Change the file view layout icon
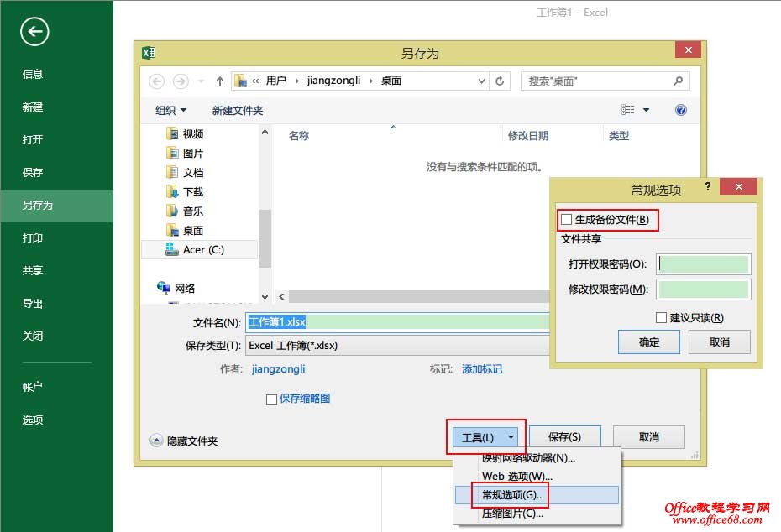Viewport: 781px width, 532px height. click(627, 109)
